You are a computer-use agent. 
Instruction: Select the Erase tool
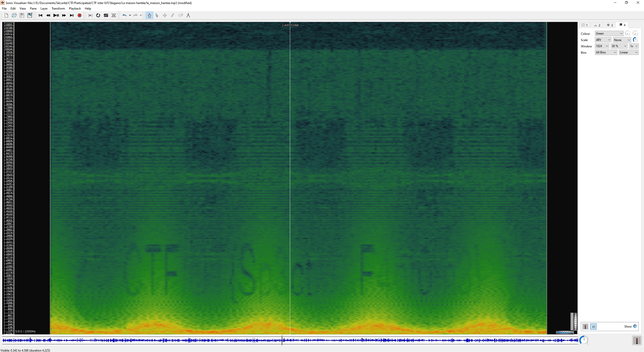(180, 15)
